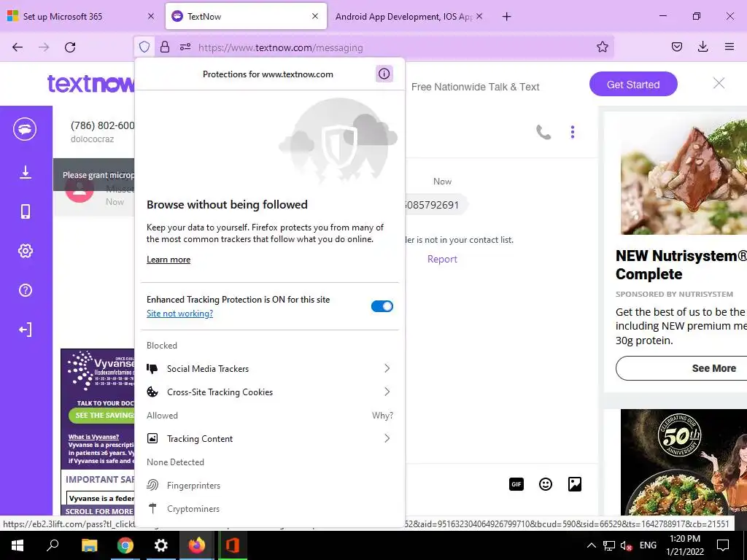Viewport: 747px width, 560px height.
Task: Toggle Enhanced Tracking Protection switch
Action: [382, 306]
